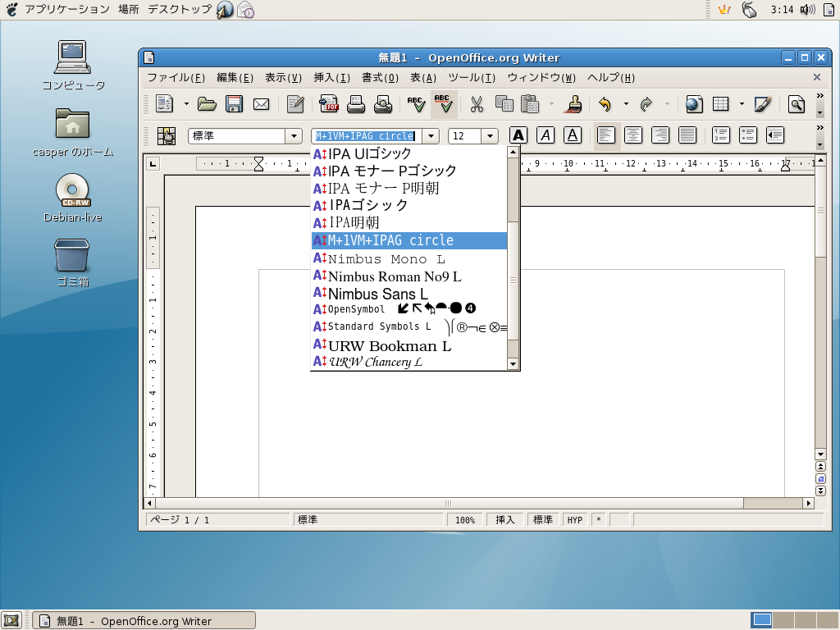840x630 pixels.
Task: Insert a table icon
Action: coord(721,104)
